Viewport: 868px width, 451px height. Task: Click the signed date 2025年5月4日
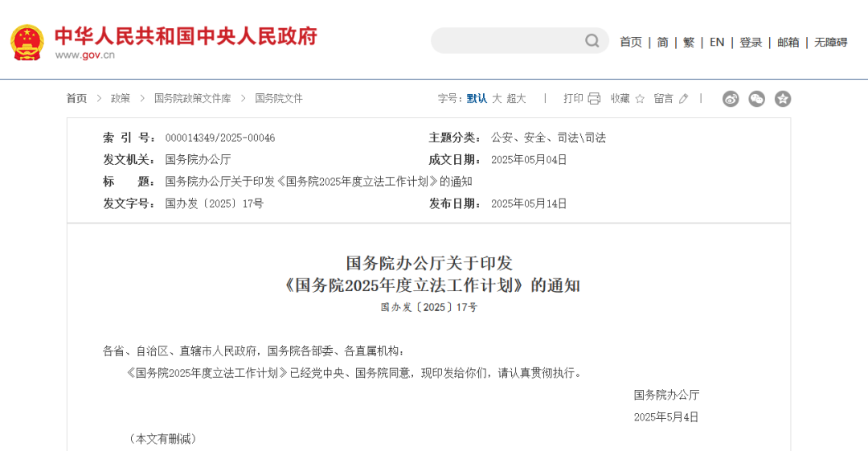666,417
